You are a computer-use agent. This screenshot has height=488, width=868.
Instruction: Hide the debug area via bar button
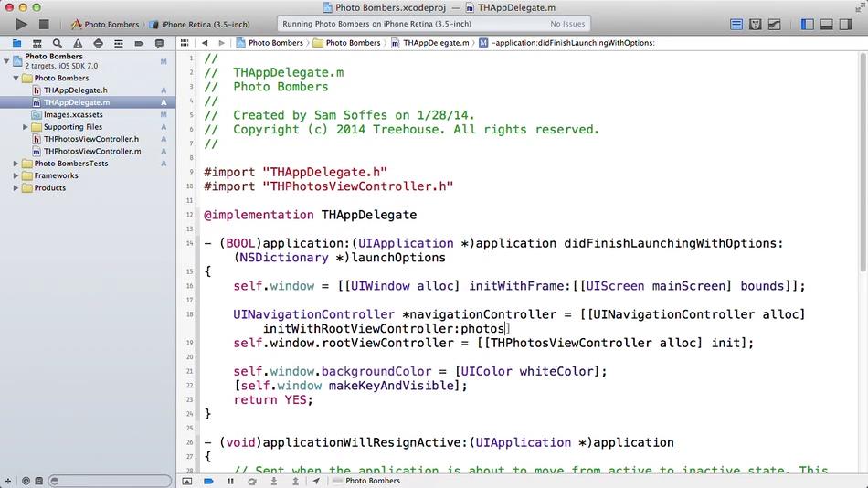click(187, 481)
